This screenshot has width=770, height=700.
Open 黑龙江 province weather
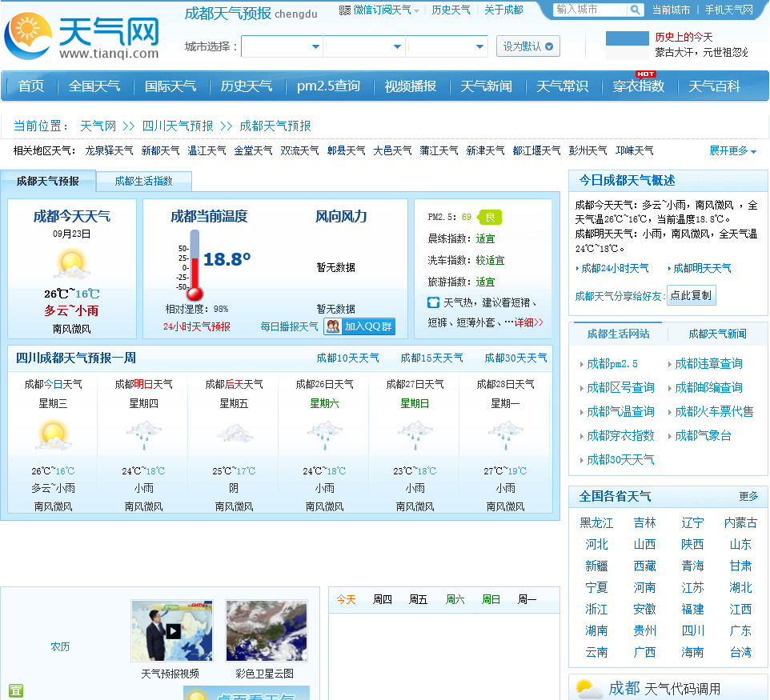(x=596, y=522)
